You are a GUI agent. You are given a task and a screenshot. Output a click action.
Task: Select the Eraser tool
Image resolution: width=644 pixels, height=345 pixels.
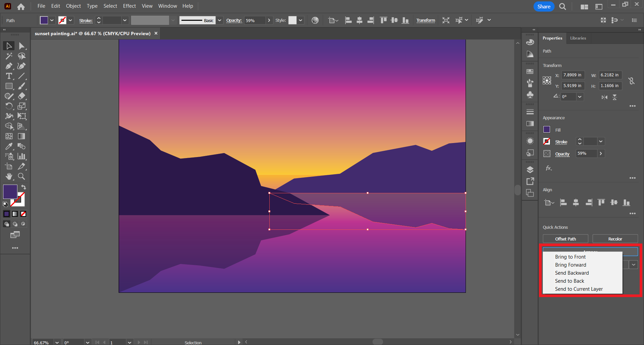tap(22, 96)
